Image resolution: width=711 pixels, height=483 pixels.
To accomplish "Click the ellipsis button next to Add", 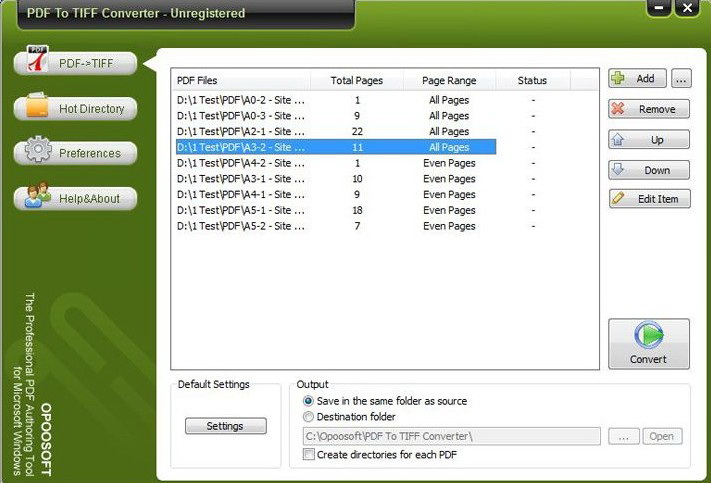I will click(x=681, y=78).
